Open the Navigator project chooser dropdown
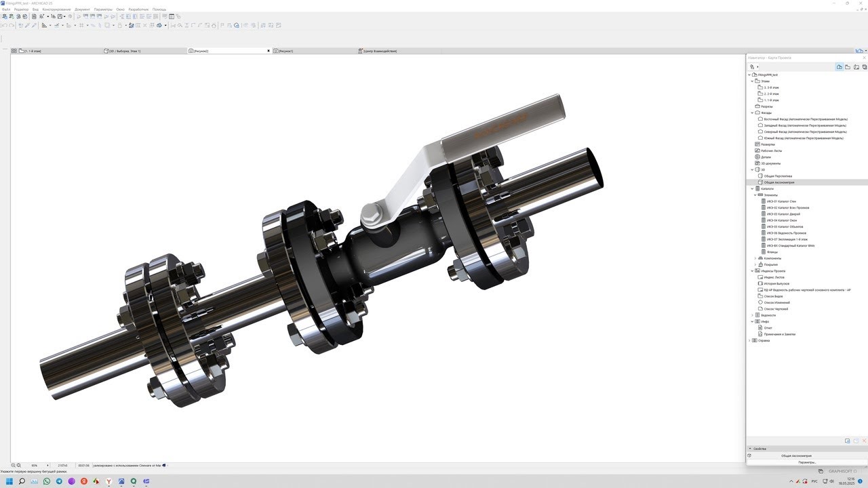The height and width of the screenshot is (488, 868). (754, 67)
